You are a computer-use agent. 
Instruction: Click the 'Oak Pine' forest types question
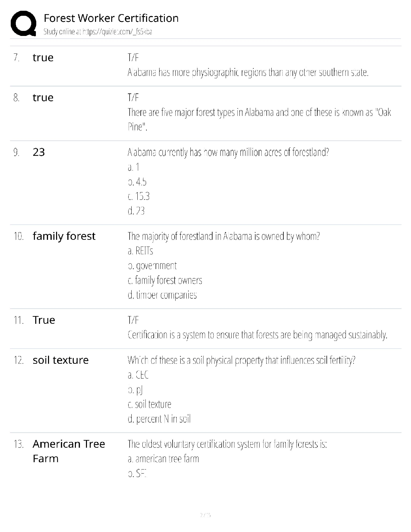click(259, 119)
